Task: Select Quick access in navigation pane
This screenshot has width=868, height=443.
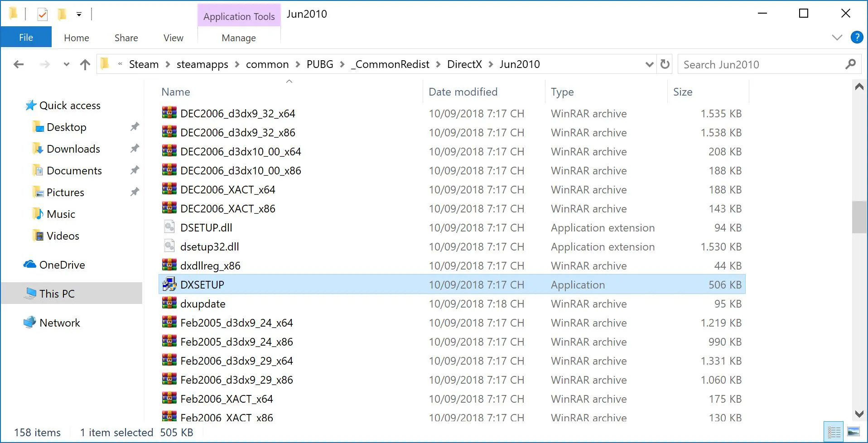Action: [x=70, y=106]
